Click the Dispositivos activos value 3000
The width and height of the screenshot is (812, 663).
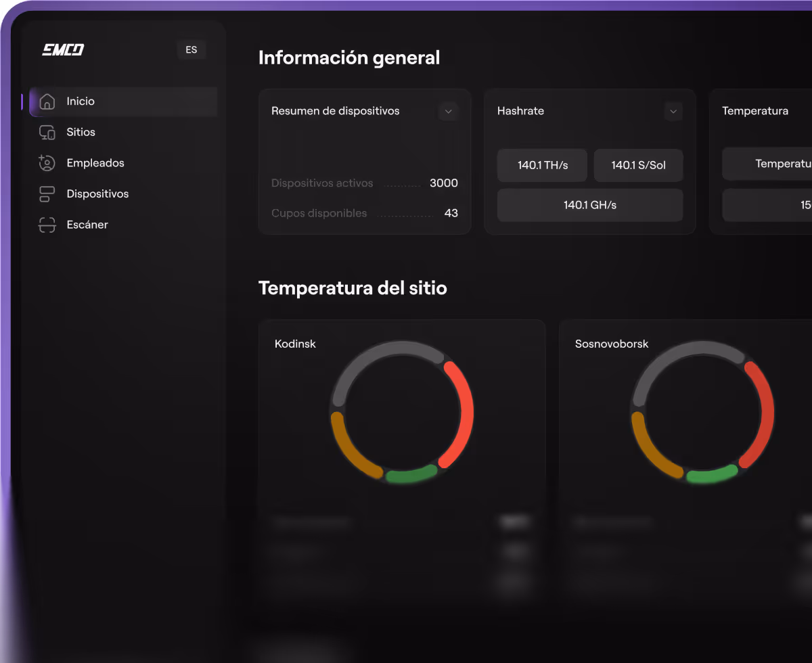[x=444, y=183]
